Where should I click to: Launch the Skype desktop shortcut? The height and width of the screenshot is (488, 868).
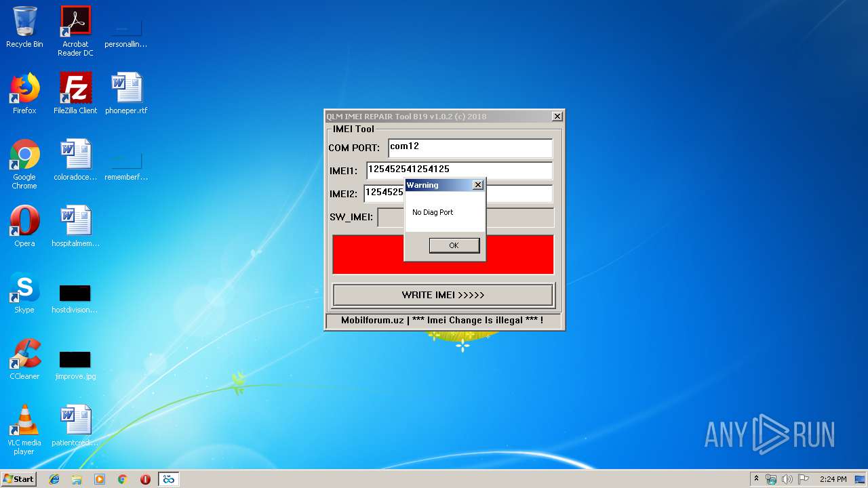pos(24,293)
